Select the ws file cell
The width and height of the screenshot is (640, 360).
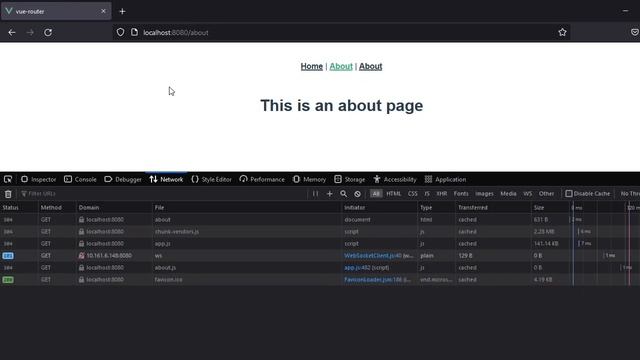pos(247,256)
